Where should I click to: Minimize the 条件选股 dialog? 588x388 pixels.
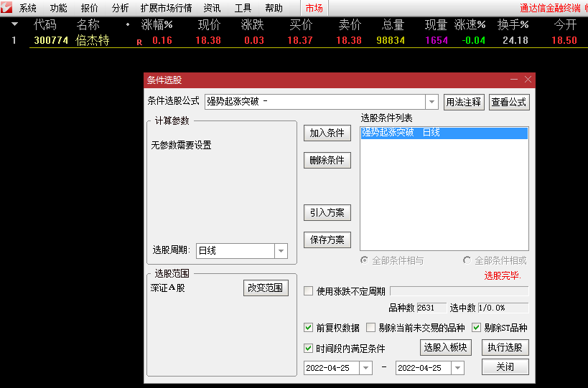click(514, 80)
